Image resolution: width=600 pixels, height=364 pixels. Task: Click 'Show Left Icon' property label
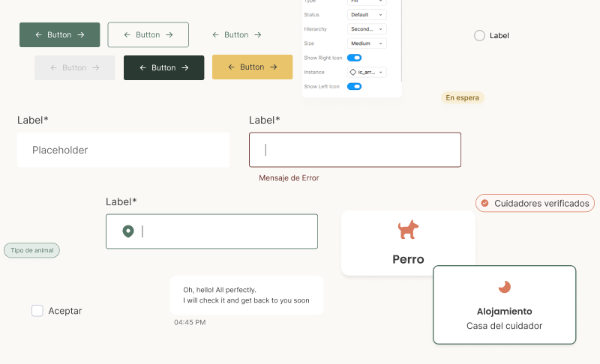click(x=322, y=86)
